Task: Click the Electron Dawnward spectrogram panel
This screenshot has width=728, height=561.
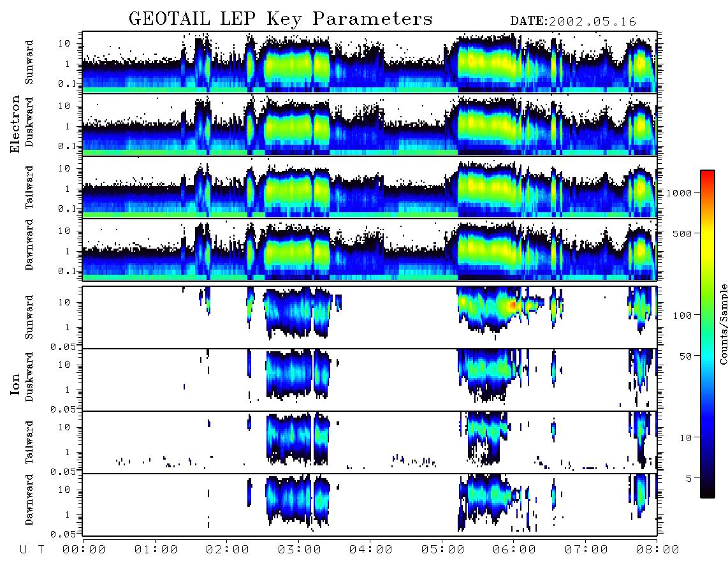Action: pos(370,249)
